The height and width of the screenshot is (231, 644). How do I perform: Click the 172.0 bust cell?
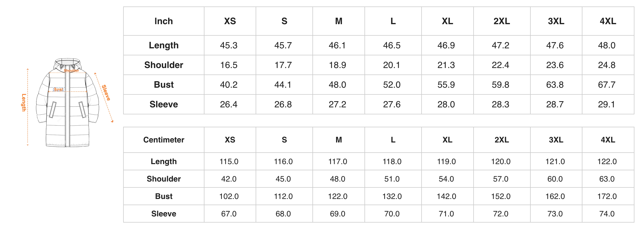[607, 196]
